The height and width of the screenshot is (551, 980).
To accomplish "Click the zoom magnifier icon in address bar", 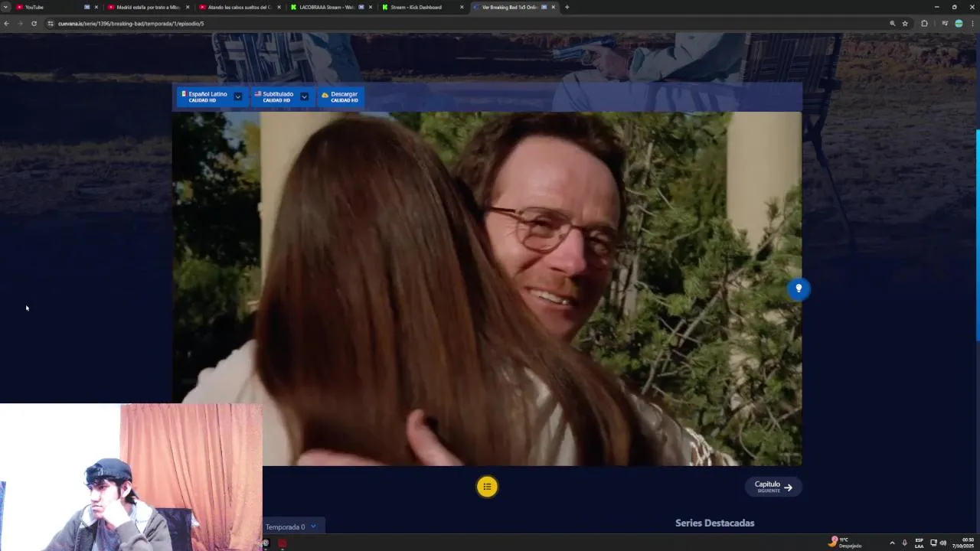I will (x=892, y=24).
